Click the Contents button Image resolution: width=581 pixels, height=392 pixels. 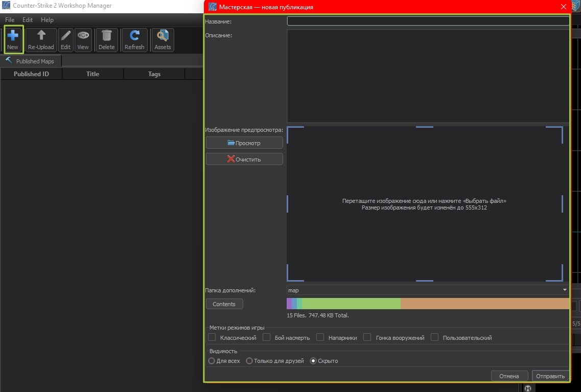click(224, 304)
